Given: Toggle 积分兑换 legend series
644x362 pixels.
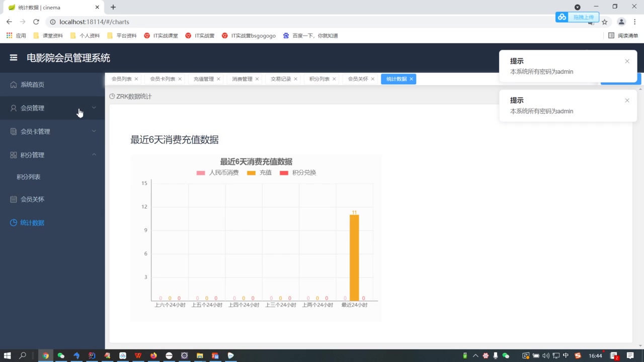Looking at the screenshot, I should [x=298, y=172].
